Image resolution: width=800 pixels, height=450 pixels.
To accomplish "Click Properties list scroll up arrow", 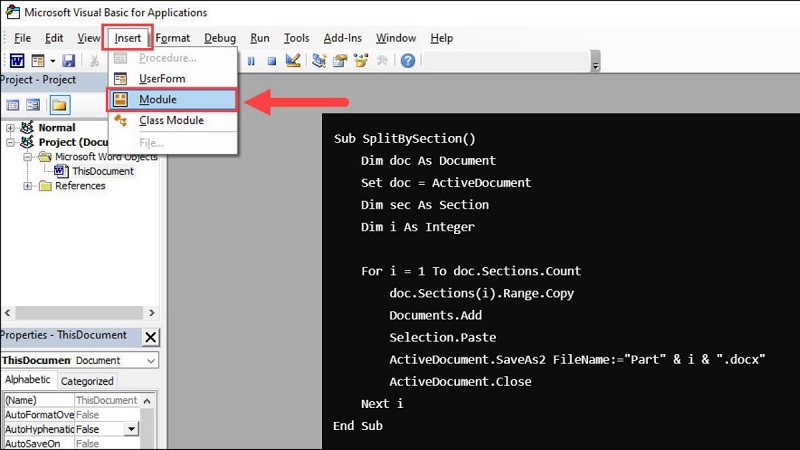I will [x=147, y=401].
